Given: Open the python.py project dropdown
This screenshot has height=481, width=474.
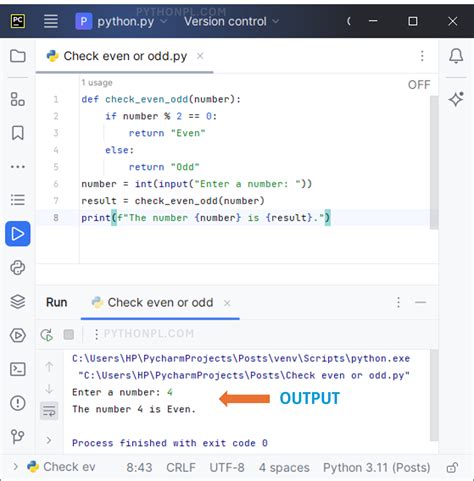Looking at the screenshot, I should 121,21.
